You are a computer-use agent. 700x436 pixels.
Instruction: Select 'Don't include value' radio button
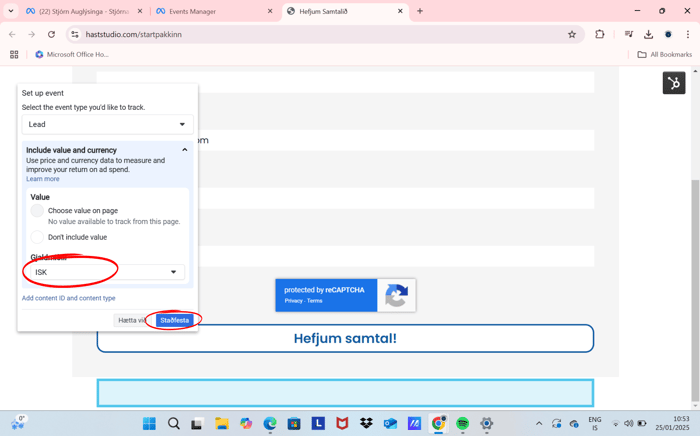(x=37, y=237)
